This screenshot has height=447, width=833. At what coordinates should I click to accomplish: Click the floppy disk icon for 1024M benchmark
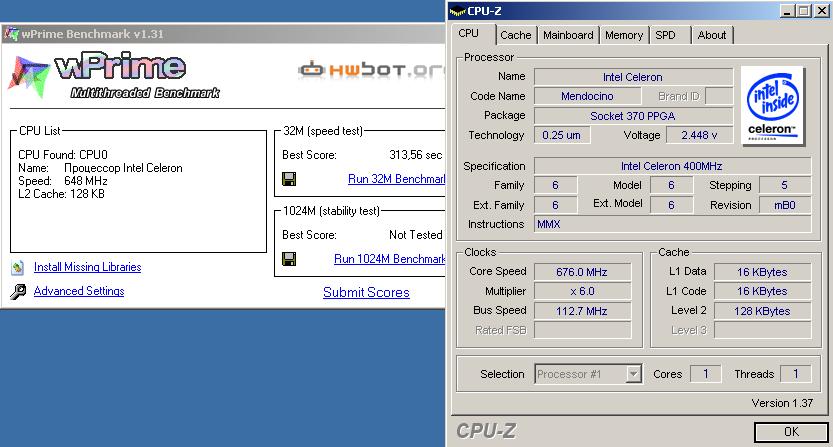point(289,259)
